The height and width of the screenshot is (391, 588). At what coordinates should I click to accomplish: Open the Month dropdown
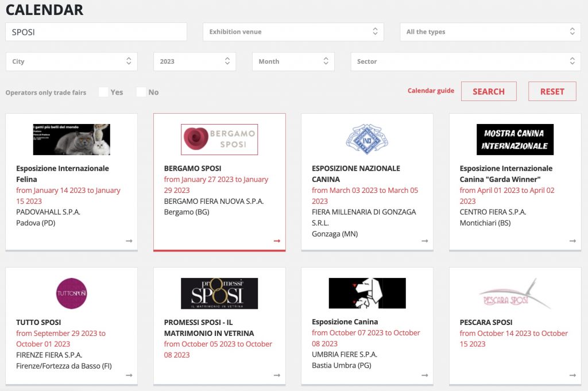coord(293,61)
